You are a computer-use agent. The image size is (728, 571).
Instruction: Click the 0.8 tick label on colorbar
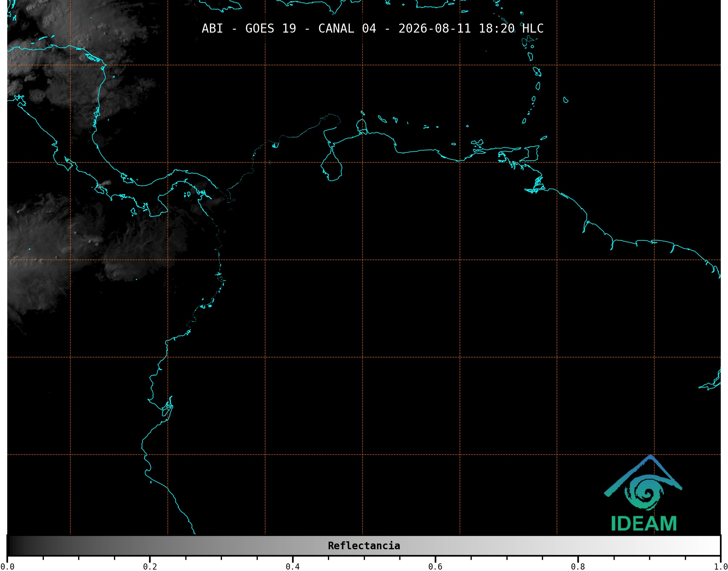tap(578, 567)
